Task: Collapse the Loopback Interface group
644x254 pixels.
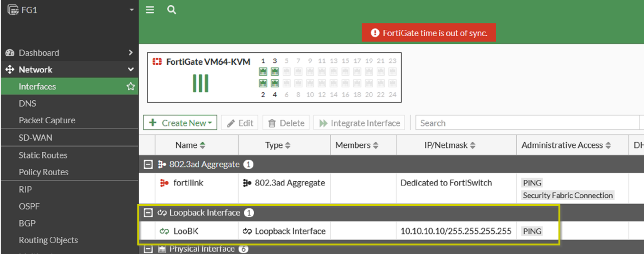Action: click(x=148, y=213)
